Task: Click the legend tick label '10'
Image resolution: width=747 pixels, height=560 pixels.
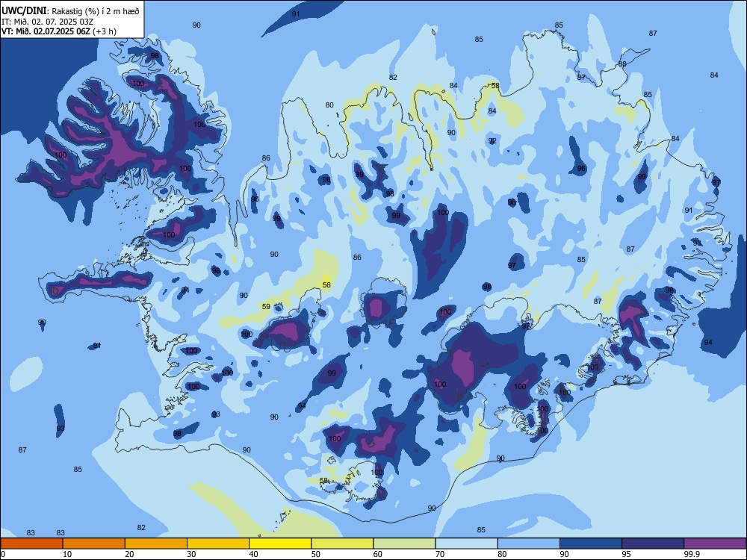Action: (67, 554)
